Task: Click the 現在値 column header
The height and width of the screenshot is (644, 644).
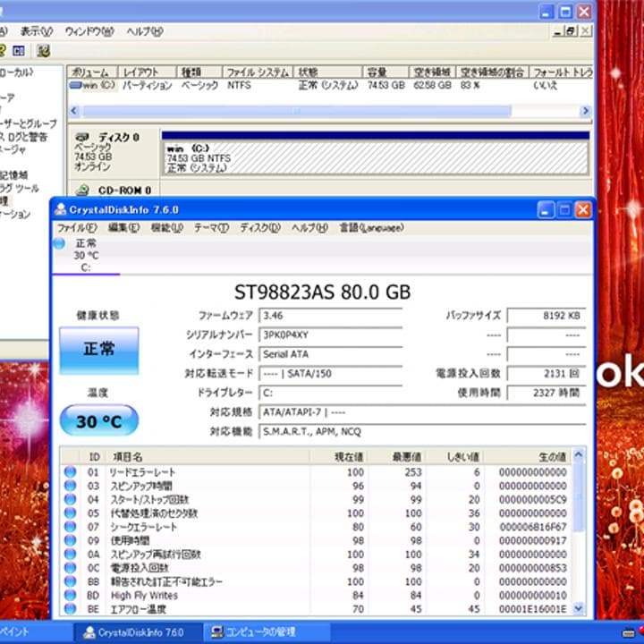Action: pyautogui.click(x=339, y=456)
